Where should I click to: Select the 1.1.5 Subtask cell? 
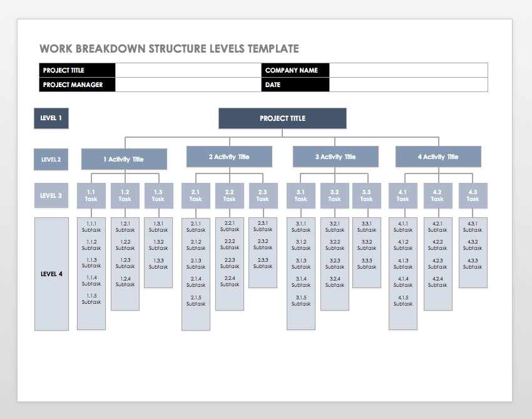[x=91, y=298]
